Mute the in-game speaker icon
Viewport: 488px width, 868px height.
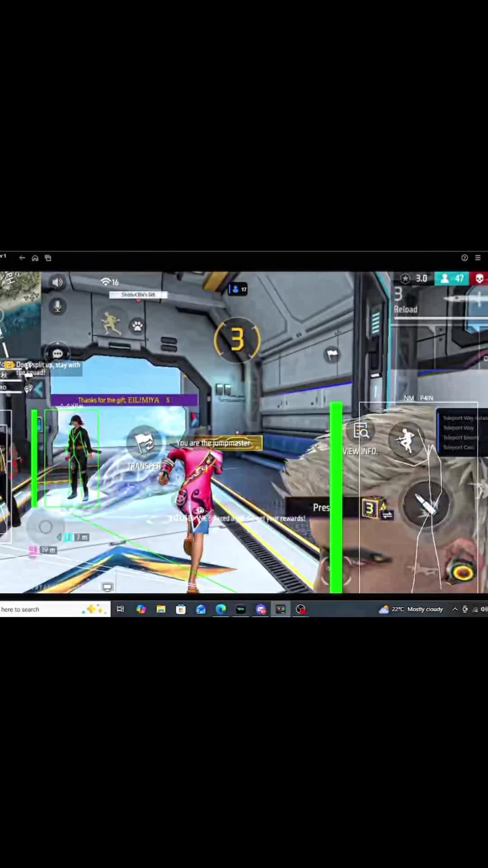click(57, 283)
